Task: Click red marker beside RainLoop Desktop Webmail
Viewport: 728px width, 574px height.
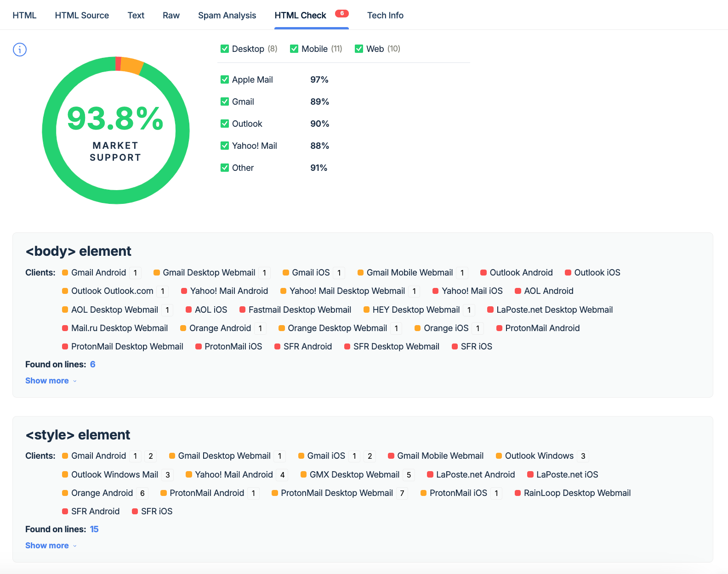Action: coord(518,493)
